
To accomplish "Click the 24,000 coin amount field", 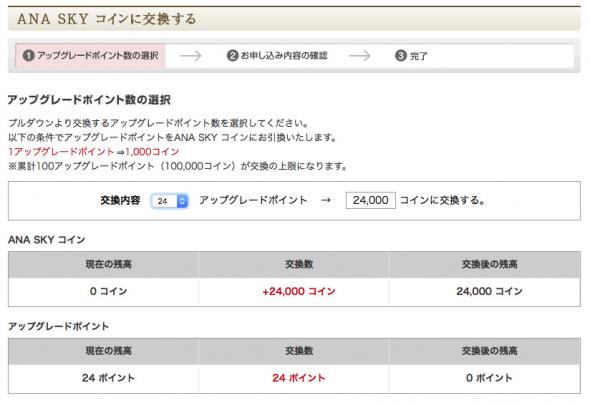I will tap(371, 200).
